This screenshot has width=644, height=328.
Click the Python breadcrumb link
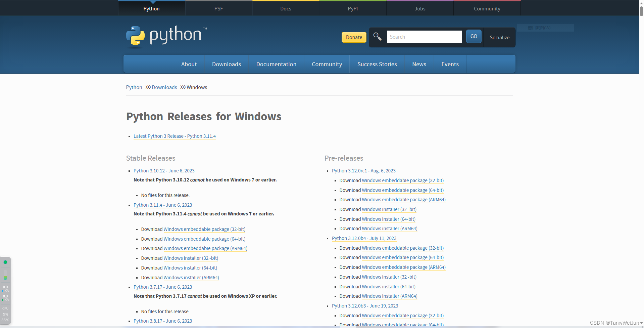click(x=134, y=87)
